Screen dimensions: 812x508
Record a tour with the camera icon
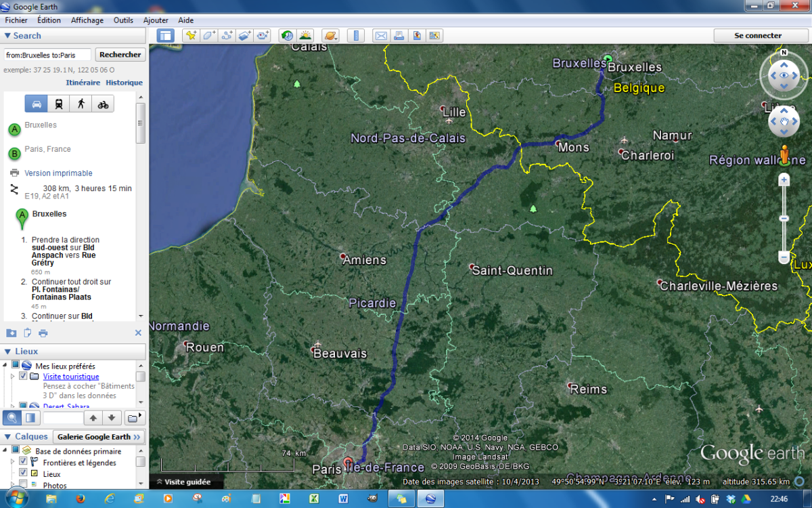263,36
